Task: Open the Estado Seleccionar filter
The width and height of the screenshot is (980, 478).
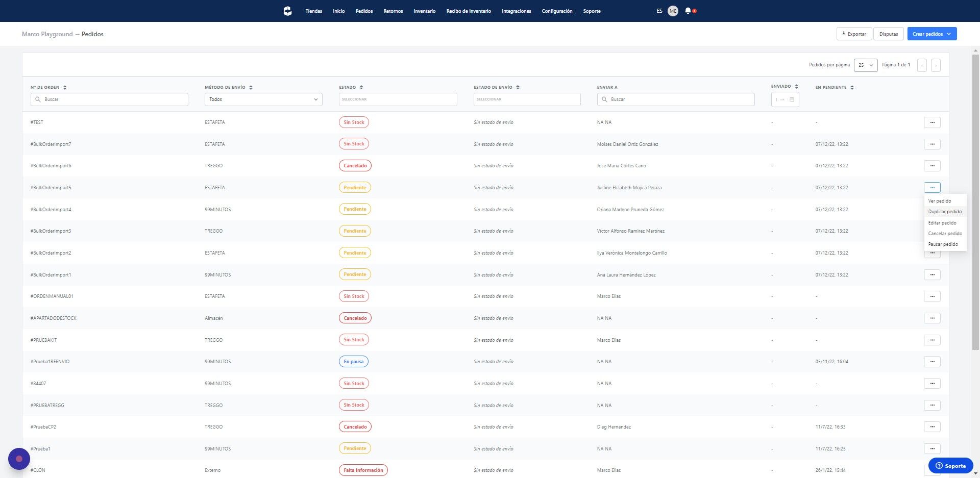Action: tap(398, 99)
